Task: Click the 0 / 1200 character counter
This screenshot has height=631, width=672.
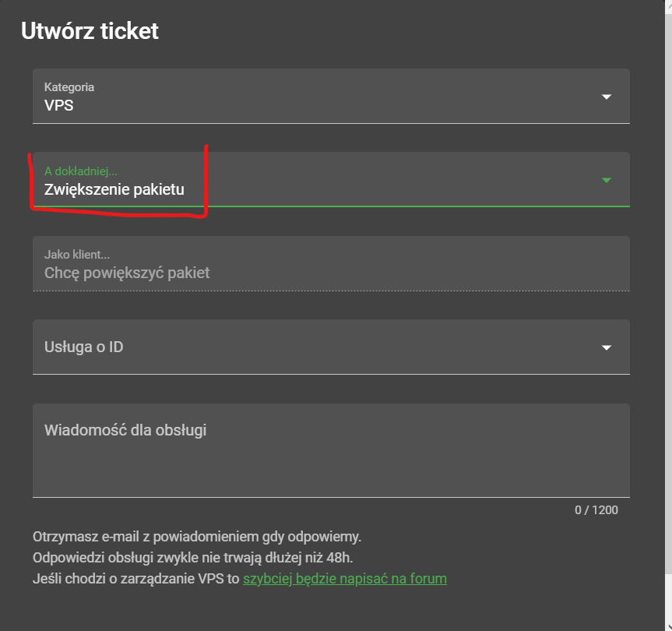Action: tap(596, 510)
